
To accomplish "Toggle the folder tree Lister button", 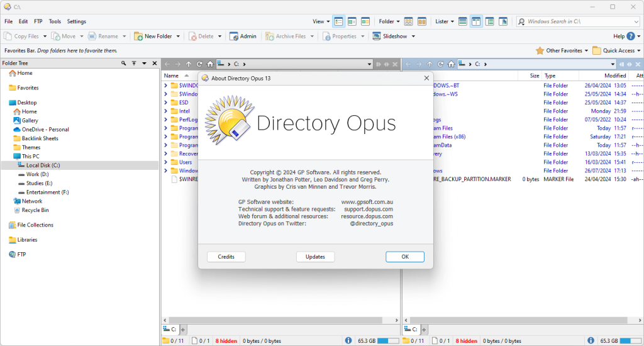I will pos(490,21).
